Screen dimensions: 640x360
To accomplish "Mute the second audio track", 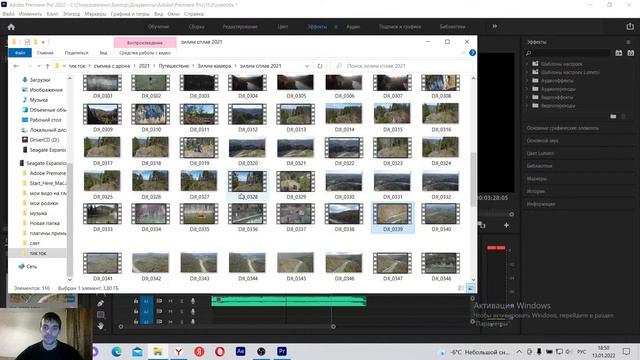I will tap(171, 311).
